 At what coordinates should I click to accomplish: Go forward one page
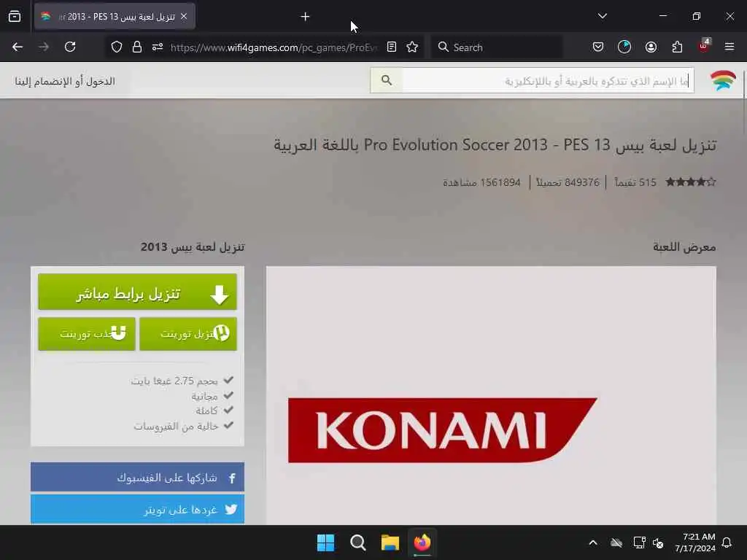pos(44,47)
